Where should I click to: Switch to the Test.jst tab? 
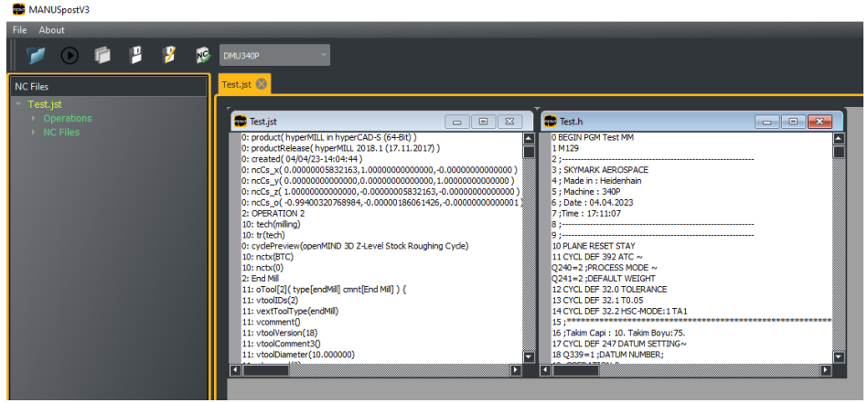pyautogui.click(x=236, y=84)
